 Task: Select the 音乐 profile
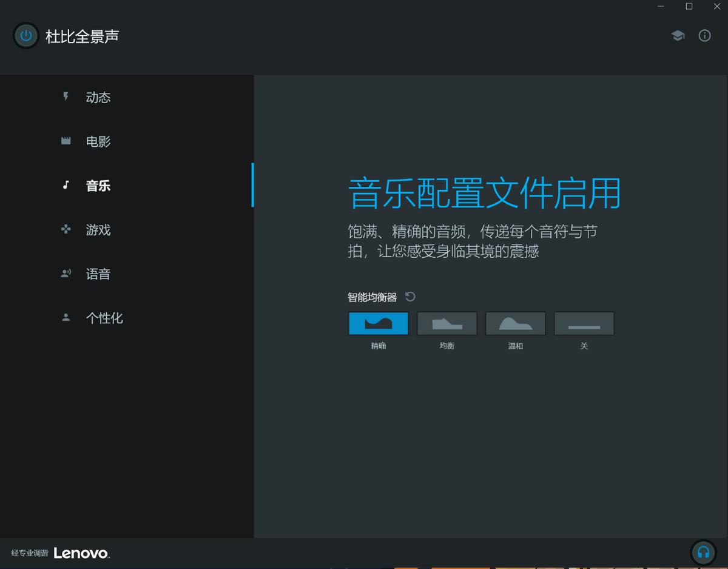point(126,186)
